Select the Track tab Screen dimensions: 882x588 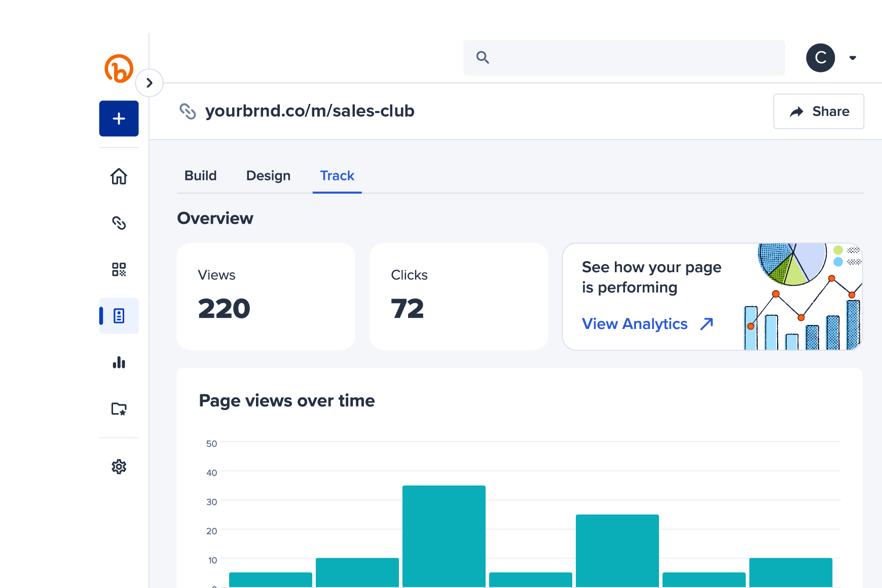coord(337,176)
